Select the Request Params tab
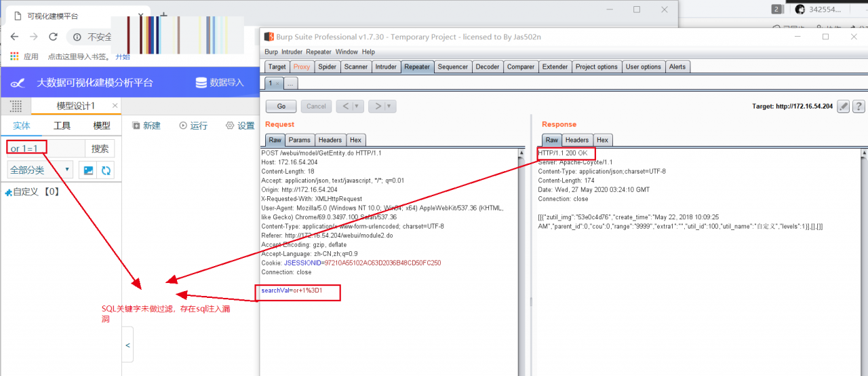Screen dimensions: 868x376 click(x=299, y=140)
